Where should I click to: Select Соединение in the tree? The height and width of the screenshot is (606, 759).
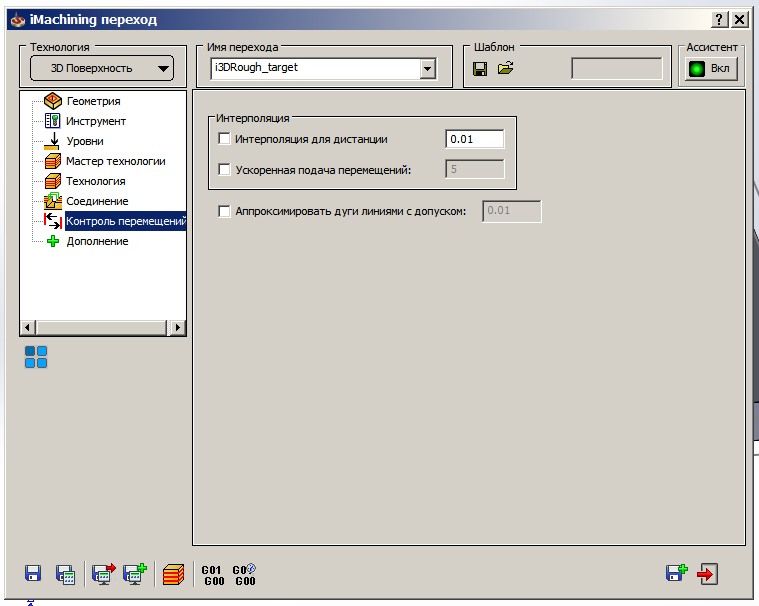[97, 201]
